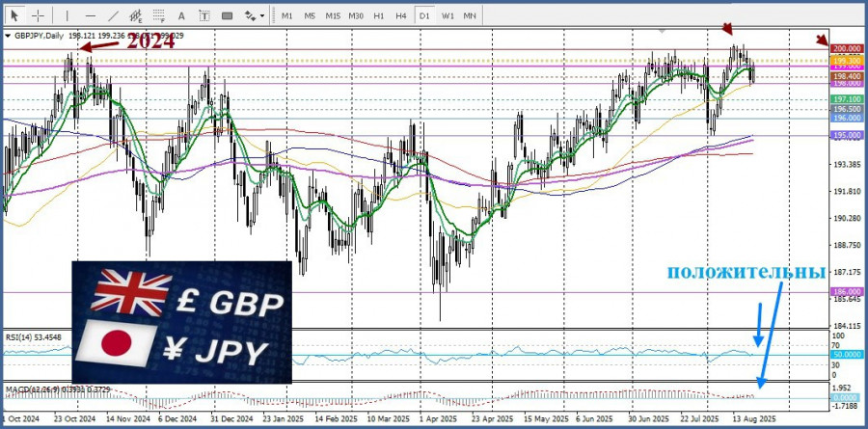868x429 pixels.
Task: Click the 30 Jun 2025 date label
Action: click(651, 417)
